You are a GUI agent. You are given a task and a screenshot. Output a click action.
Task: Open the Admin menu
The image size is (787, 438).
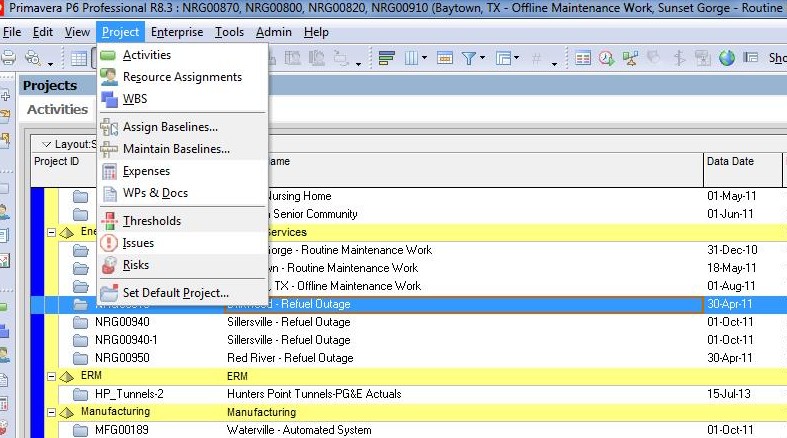pyautogui.click(x=274, y=32)
